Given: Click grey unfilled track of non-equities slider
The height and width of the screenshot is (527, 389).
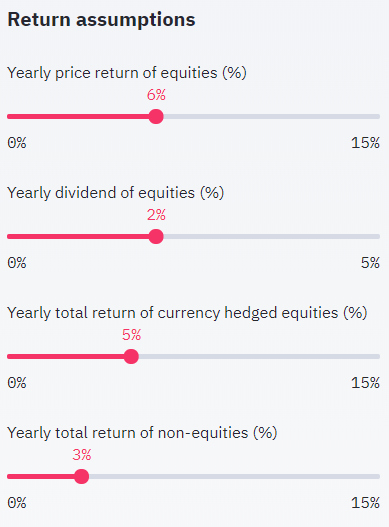Looking at the screenshot, I should point(234,476).
